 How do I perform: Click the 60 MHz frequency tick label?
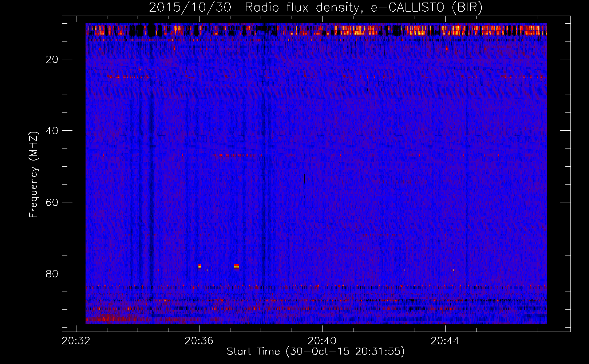(52, 202)
